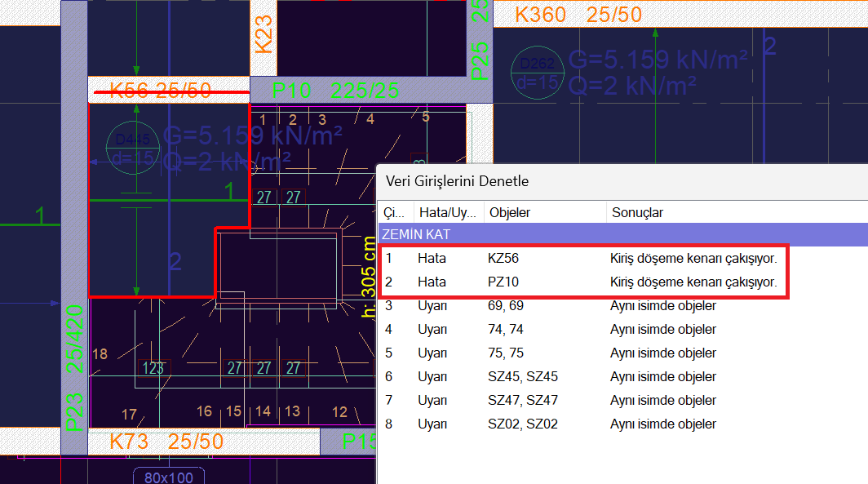This screenshot has height=484, width=868.
Task: Pick the SZ47, SZ47 warning row
Action: (x=579, y=401)
